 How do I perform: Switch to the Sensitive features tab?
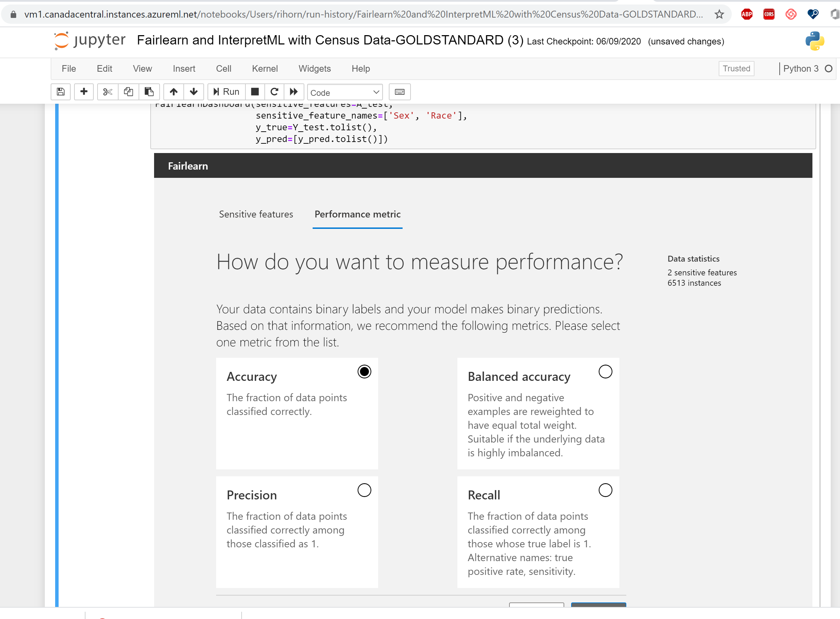[256, 214]
